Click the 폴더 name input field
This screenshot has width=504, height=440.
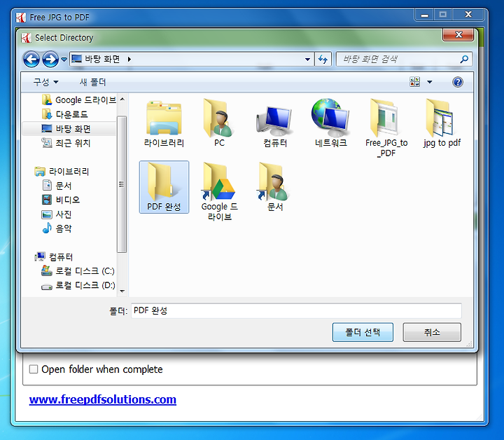(296, 310)
